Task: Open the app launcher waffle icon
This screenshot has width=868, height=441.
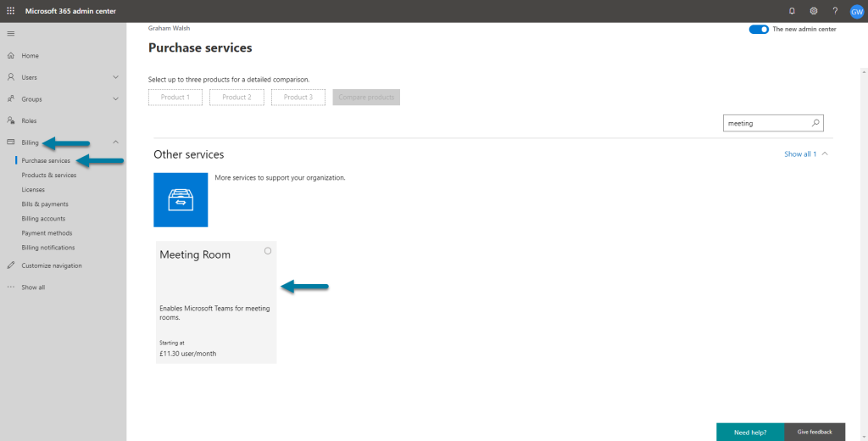Action: click(x=10, y=11)
